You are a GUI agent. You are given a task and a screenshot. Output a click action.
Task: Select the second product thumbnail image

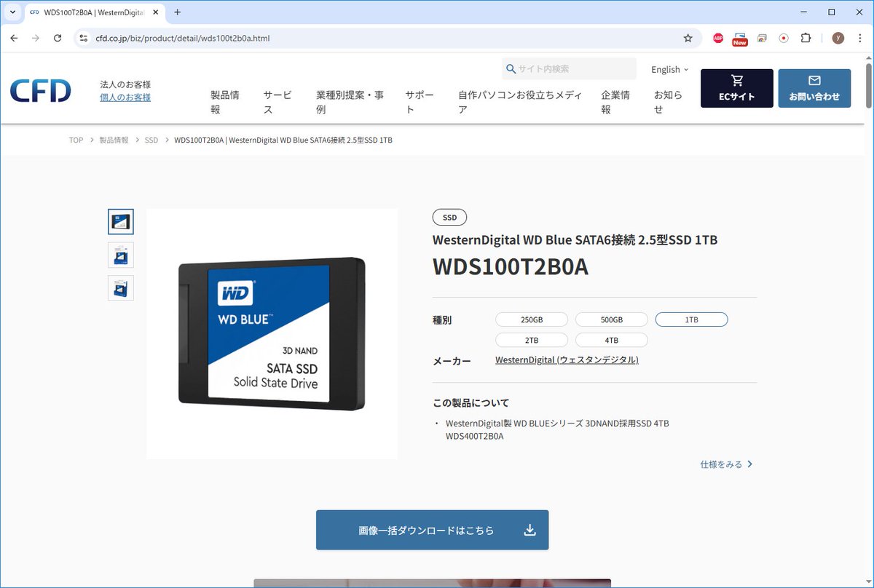(x=121, y=255)
